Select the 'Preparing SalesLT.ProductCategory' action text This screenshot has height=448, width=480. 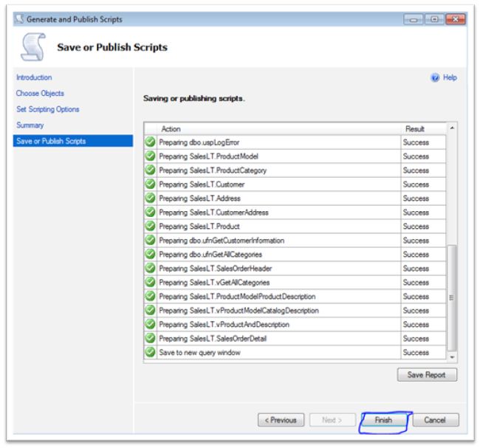(x=213, y=170)
